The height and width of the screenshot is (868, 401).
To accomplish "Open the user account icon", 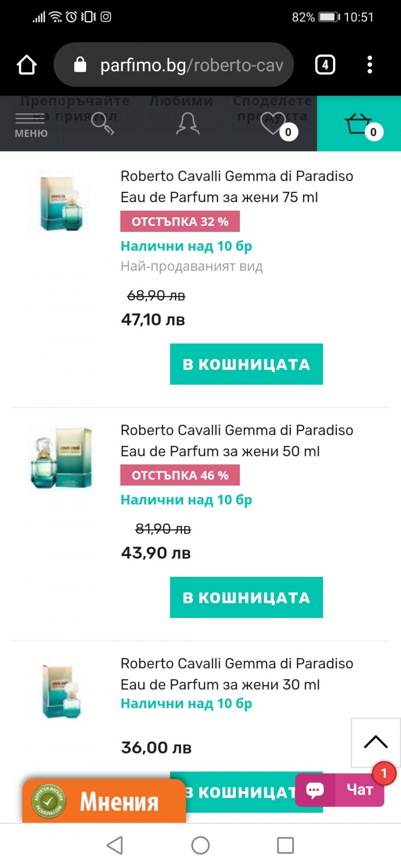I will [x=188, y=123].
